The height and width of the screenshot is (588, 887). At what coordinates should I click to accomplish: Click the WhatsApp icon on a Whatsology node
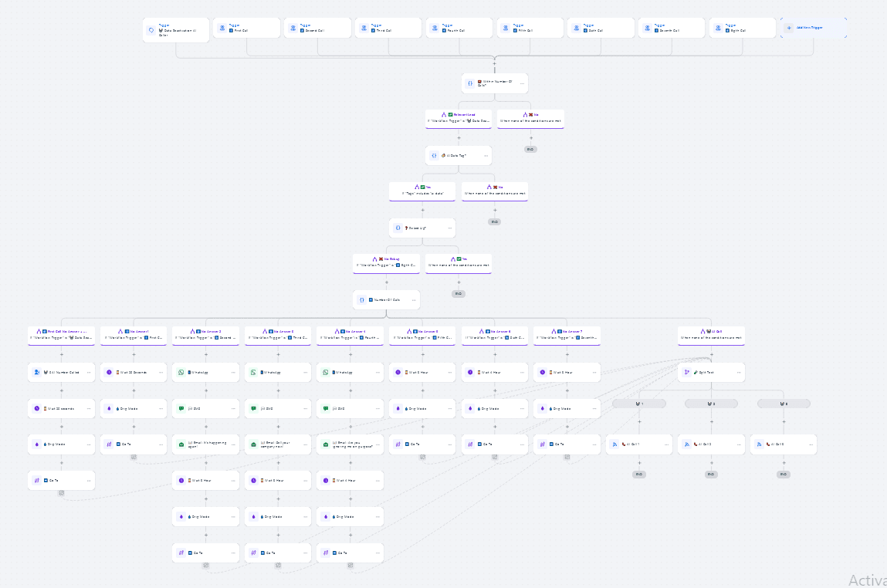(x=181, y=372)
